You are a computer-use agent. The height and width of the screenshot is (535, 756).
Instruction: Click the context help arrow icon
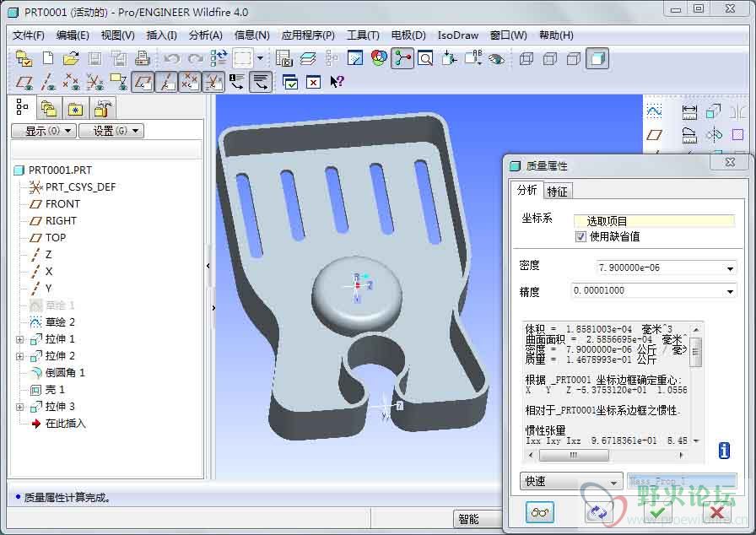pyautogui.click(x=337, y=82)
